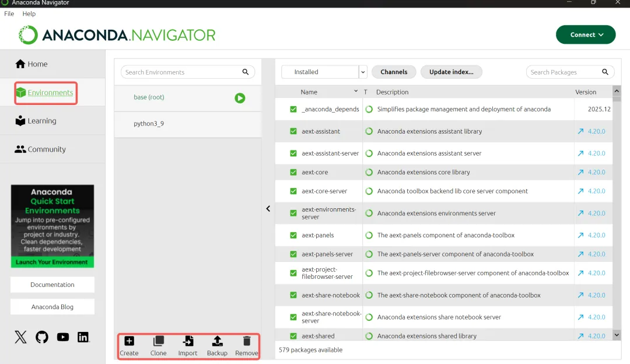630x364 pixels.
Task: Select the python3_9 environment
Action: point(188,124)
